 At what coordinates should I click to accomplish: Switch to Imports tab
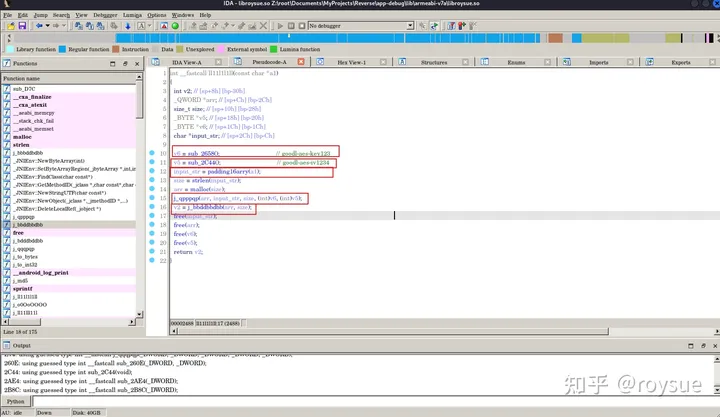click(598, 62)
